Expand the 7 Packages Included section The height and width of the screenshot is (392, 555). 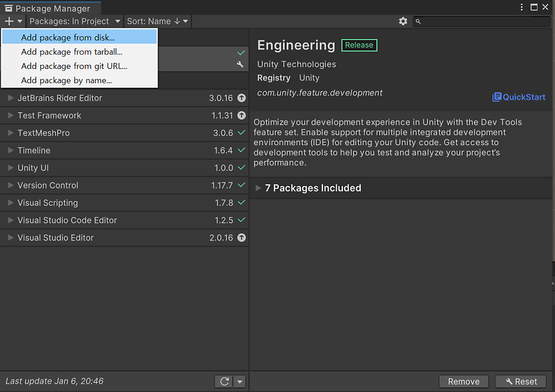(259, 188)
